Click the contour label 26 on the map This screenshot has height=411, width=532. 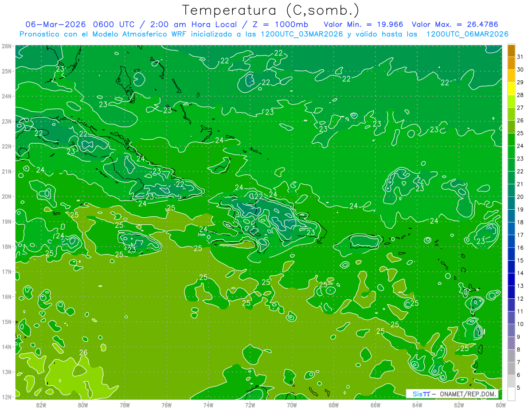coord(83,352)
